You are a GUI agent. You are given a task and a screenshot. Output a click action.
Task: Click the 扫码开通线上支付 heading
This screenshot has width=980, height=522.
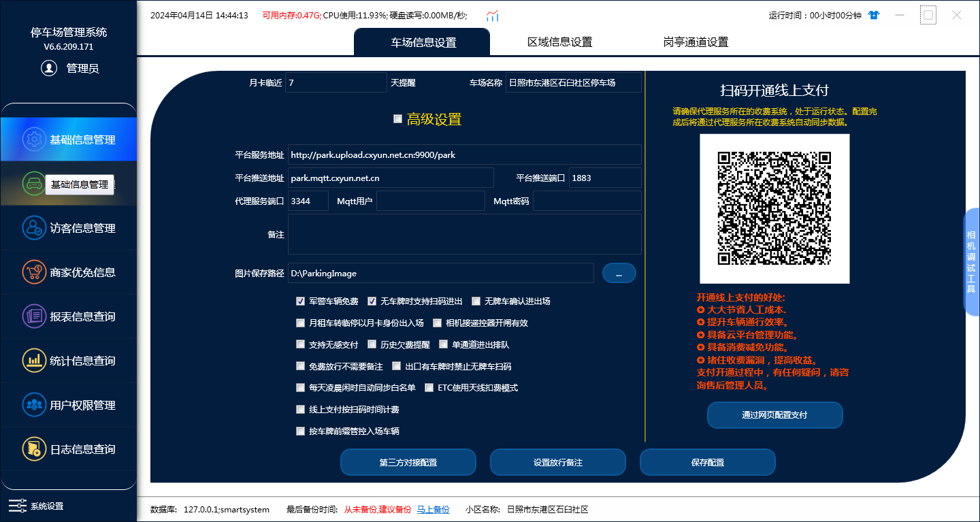774,91
